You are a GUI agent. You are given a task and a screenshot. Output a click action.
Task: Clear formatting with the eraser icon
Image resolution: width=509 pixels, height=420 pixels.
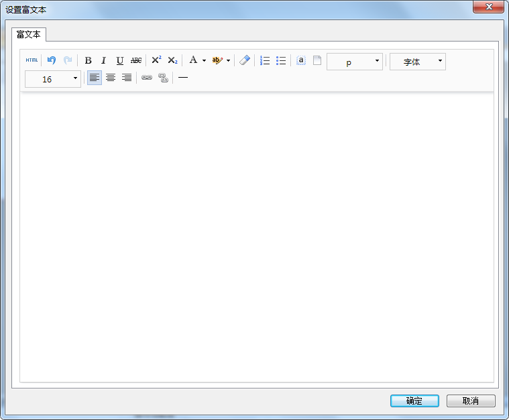(245, 60)
